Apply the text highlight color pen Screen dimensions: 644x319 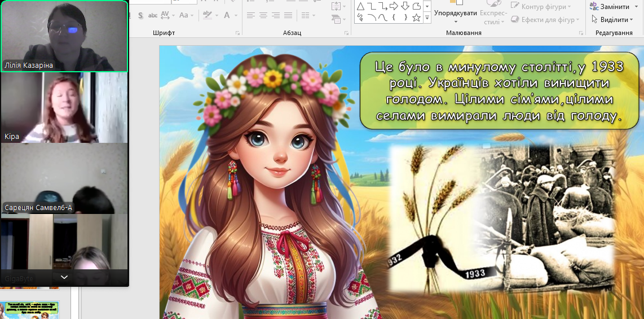tap(207, 16)
